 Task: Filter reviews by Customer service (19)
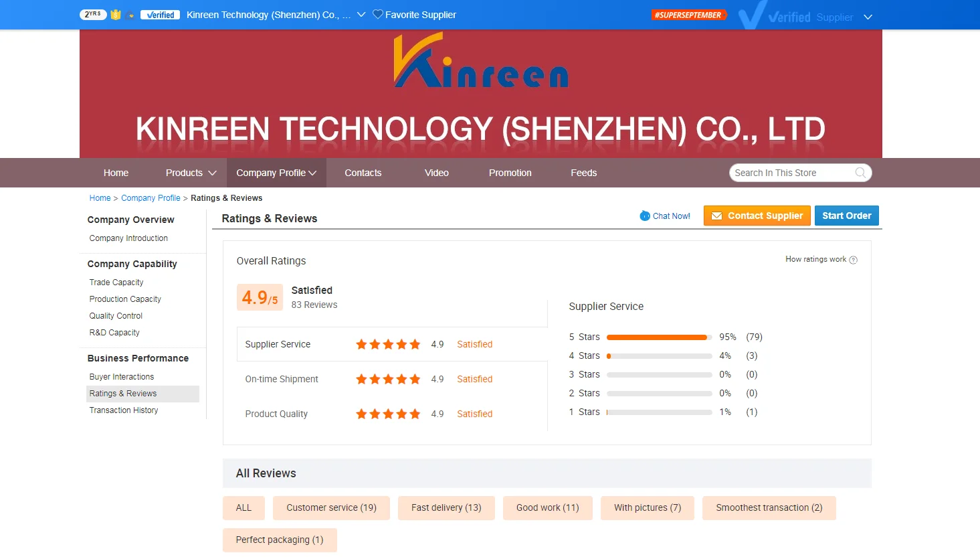click(331, 508)
